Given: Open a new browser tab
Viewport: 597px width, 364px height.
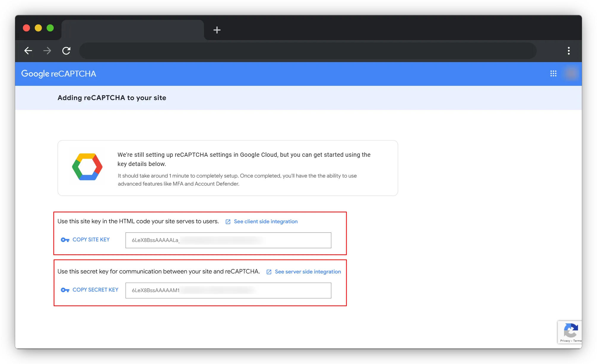Looking at the screenshot, I should [x=217, y=30].
